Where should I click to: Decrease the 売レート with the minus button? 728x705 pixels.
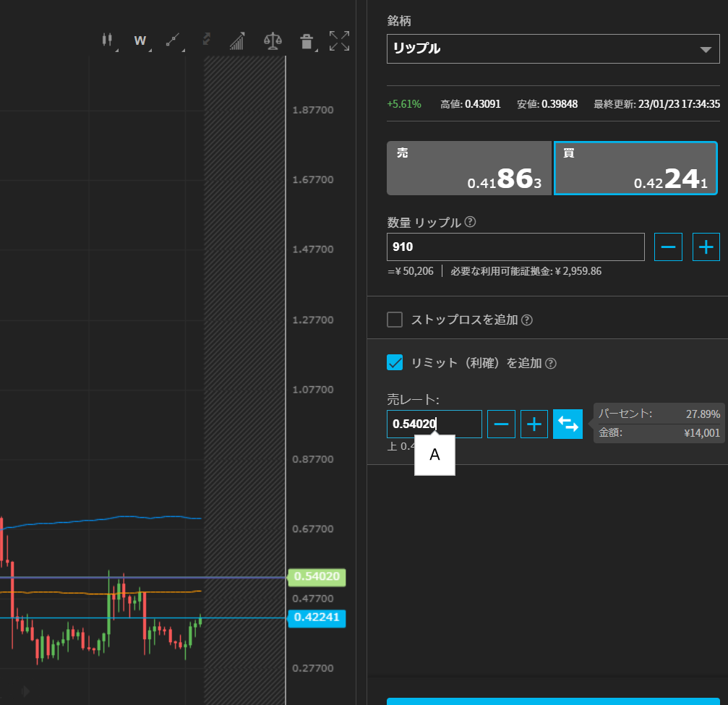coord(501,424)
